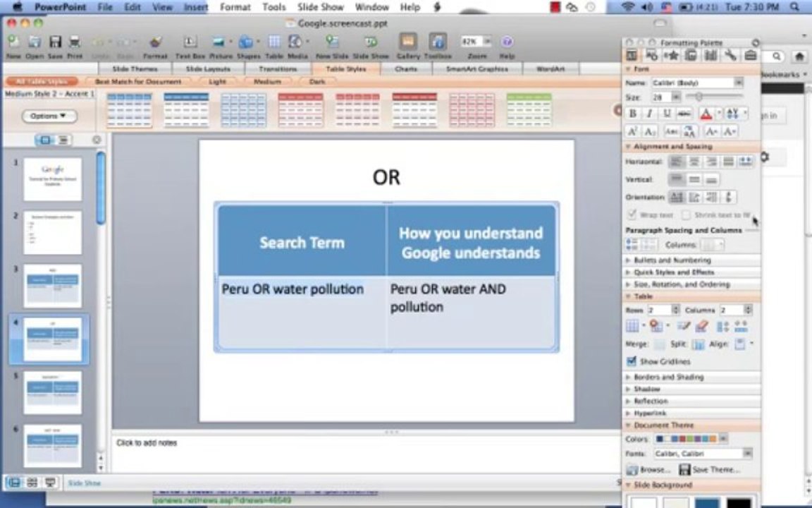Toggle Underline in the Formatting Palette

point(667,114)
